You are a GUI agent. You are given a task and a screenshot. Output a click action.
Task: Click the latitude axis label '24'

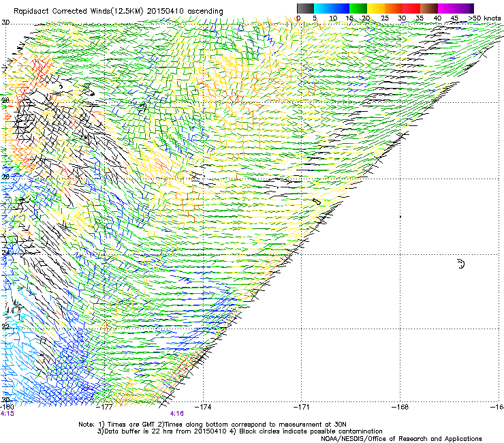[x=5, y=253]
